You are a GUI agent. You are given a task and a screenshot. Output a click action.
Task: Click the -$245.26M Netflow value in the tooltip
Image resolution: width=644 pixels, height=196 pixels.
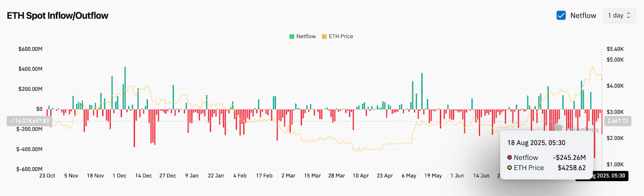(569, 157)
